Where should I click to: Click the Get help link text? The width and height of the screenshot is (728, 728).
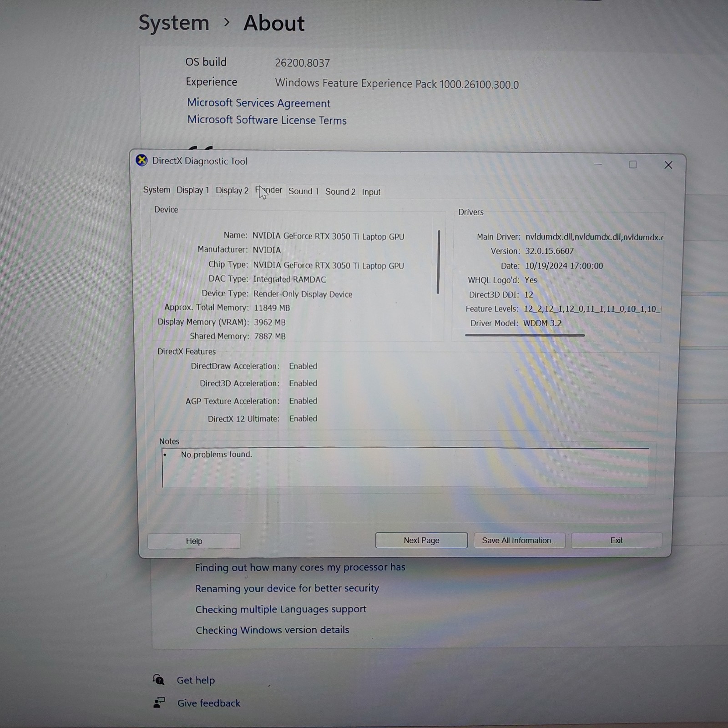tap(196, 680)
